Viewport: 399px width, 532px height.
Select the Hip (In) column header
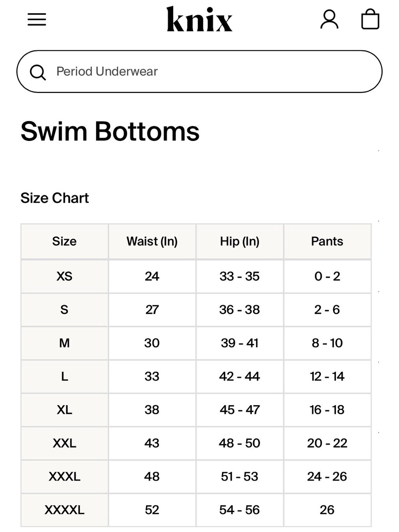(240, 241)
